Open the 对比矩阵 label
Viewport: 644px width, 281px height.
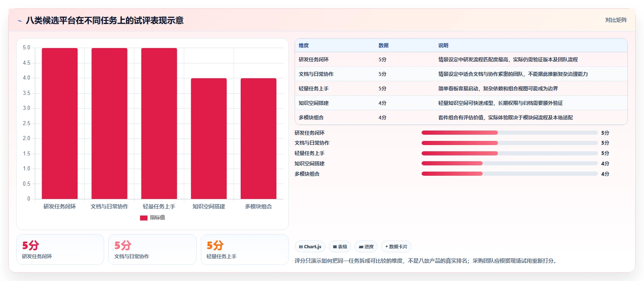(616, 20)
